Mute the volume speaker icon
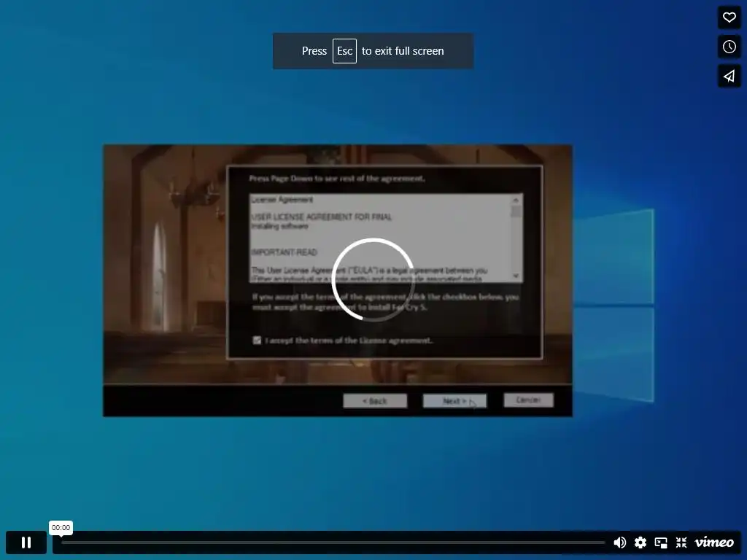The image size is (747, 560). [619, 542]
